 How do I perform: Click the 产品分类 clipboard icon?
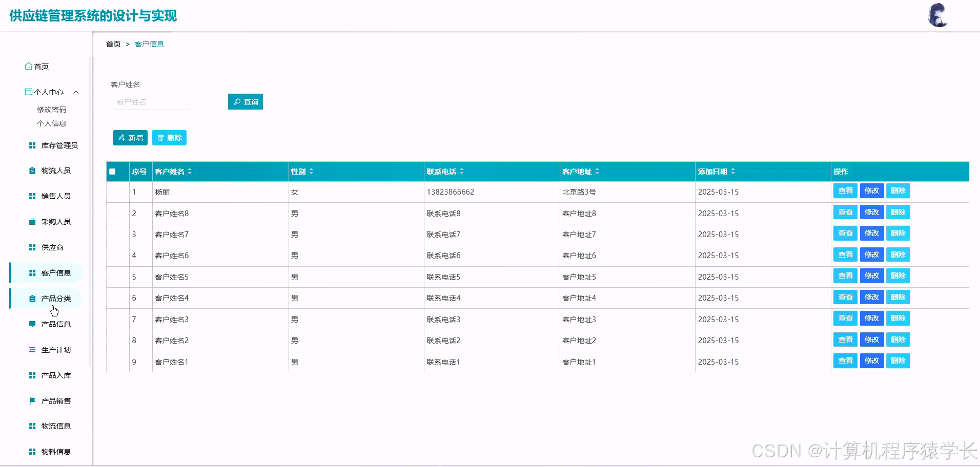click(x=32, y=299)
